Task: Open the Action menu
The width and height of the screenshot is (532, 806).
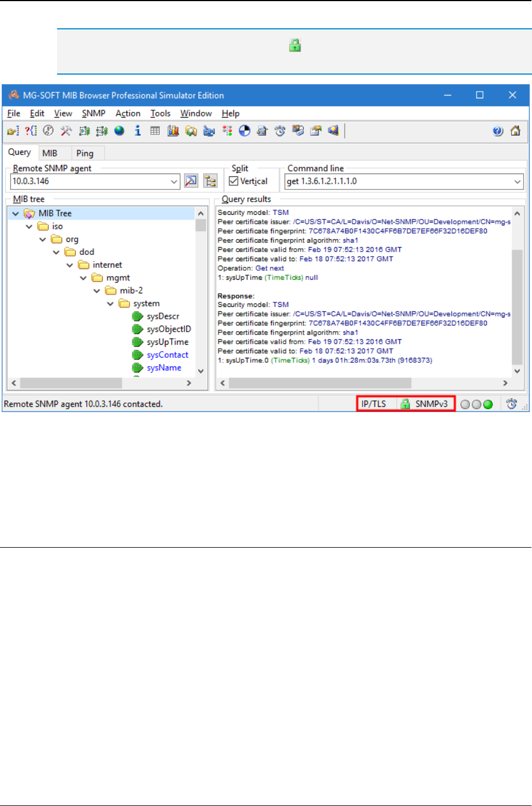Action: click(128, 114)
